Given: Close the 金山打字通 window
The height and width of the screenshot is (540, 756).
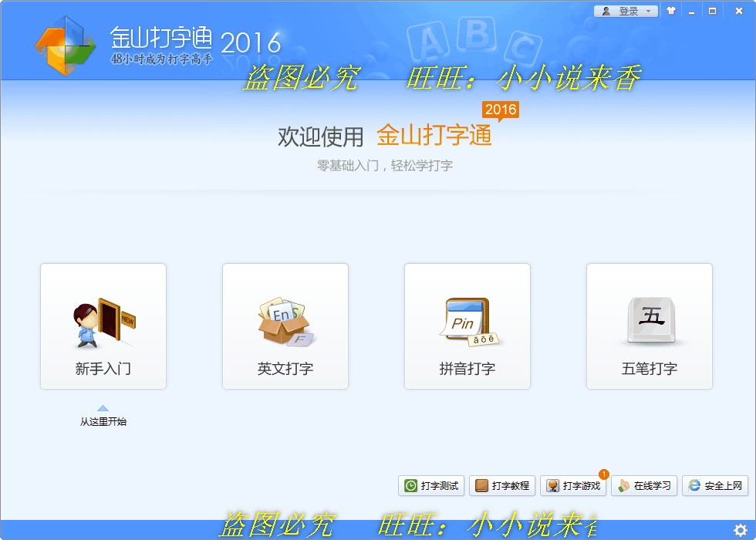Looking at the screenshot, I should click(739, 11).
